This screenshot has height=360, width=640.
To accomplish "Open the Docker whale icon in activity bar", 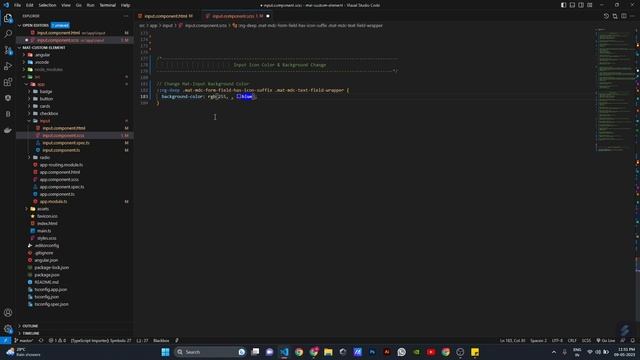I will click(x=8, y=130).
